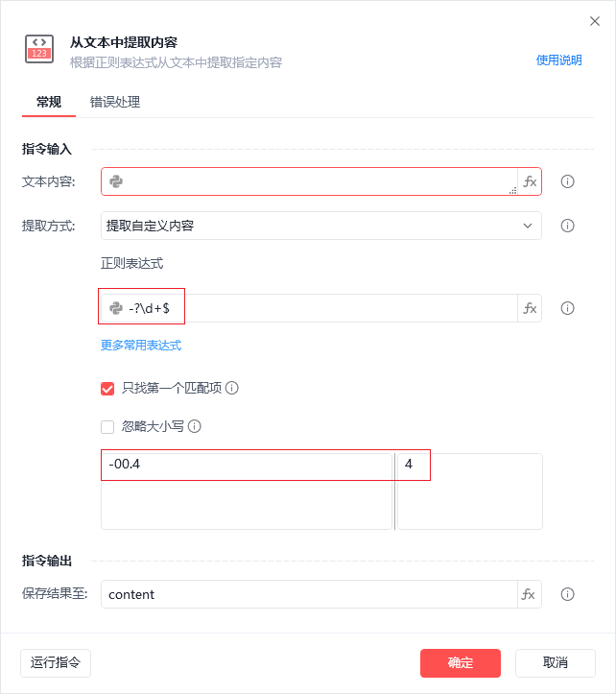
Task: Open the 提取方式 dropdown
Action: click(321, 226)
